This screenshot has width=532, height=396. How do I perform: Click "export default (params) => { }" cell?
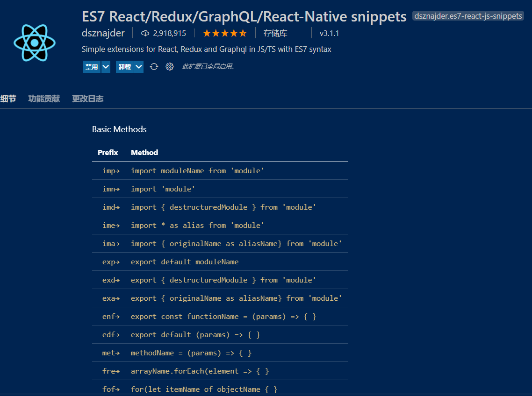[196, 335]
